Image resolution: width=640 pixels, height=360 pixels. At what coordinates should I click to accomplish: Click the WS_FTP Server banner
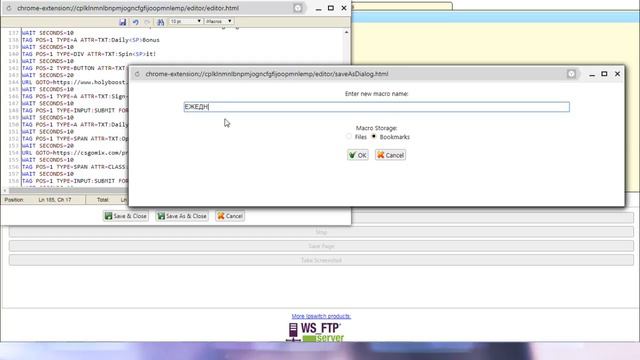(x=315, y=332)
